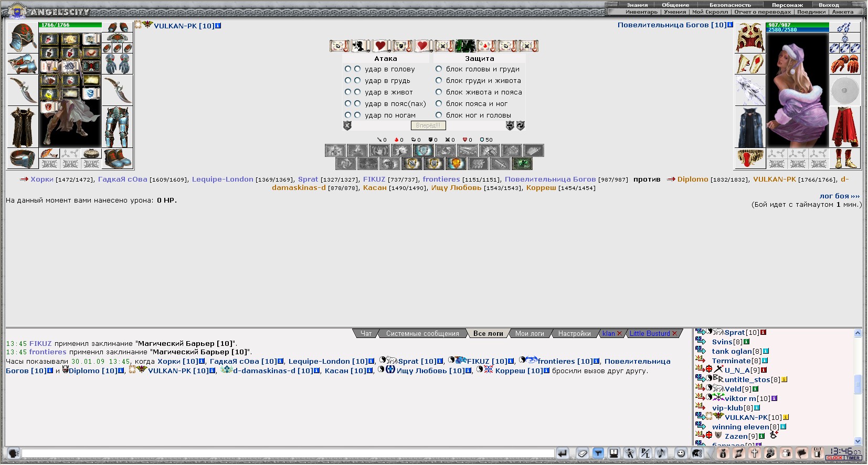Click winning eleven[8] in the user list
868x465 pixels.
pyautogui.click(x=745, y=427)
